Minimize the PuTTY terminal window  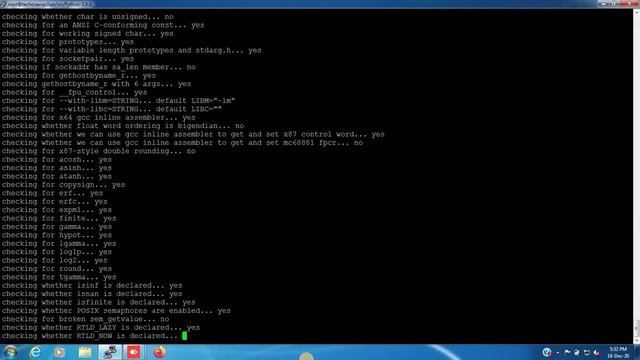(603, 4)
